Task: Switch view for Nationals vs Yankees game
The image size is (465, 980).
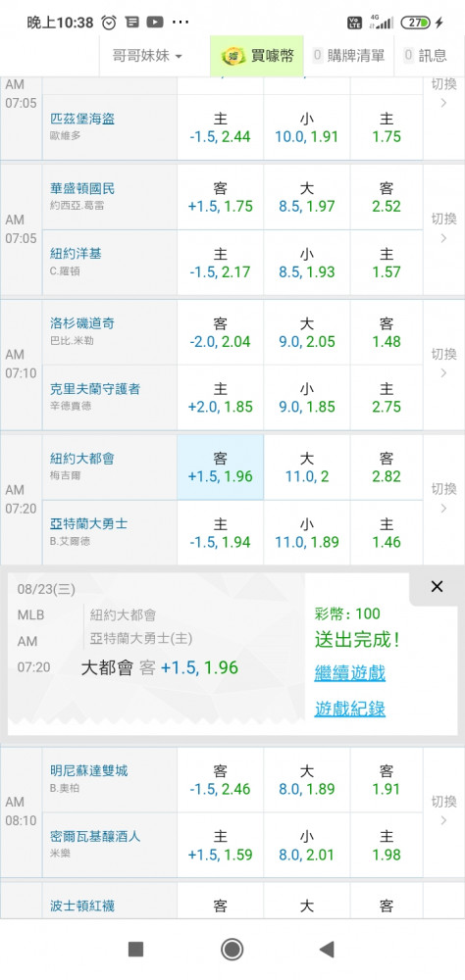Action: click(x=443, y=228)
